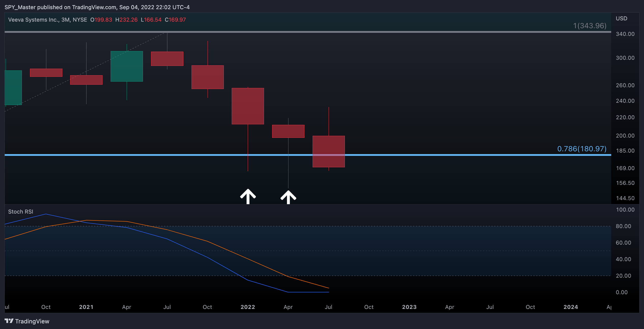The image size is (644, 329).
Task: Click the 169.00 price axis label
Action: (625, 168)
